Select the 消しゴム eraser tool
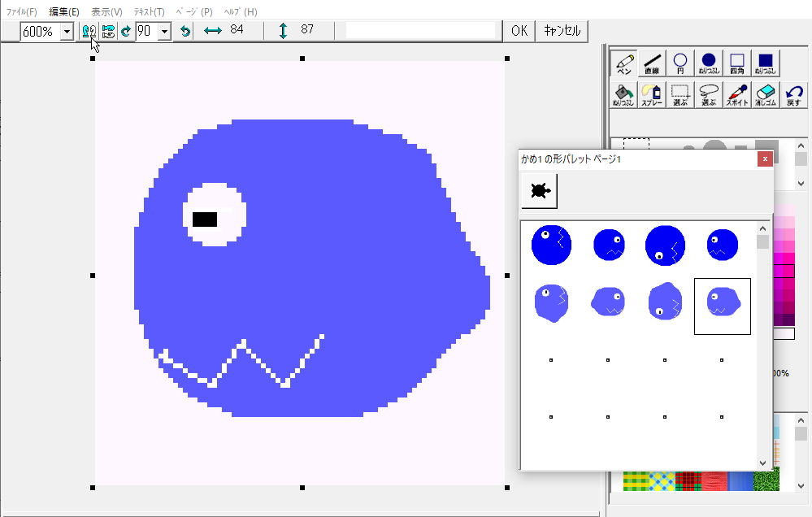The image size is (812, 517). point(766,95)
